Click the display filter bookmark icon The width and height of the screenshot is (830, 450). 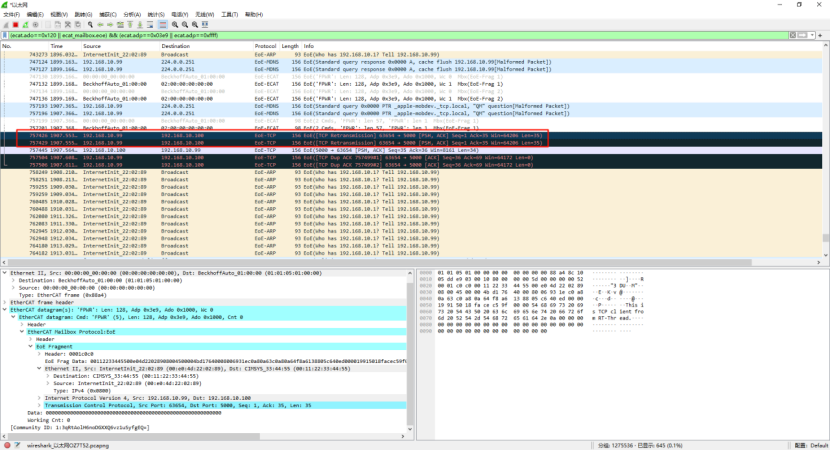[x=5, y=35]
